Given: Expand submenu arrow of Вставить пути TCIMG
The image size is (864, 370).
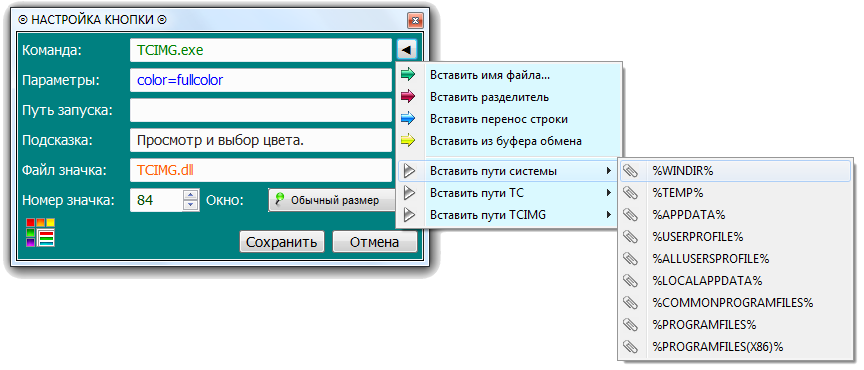Looking at the screenshot, I should [609, 215].
